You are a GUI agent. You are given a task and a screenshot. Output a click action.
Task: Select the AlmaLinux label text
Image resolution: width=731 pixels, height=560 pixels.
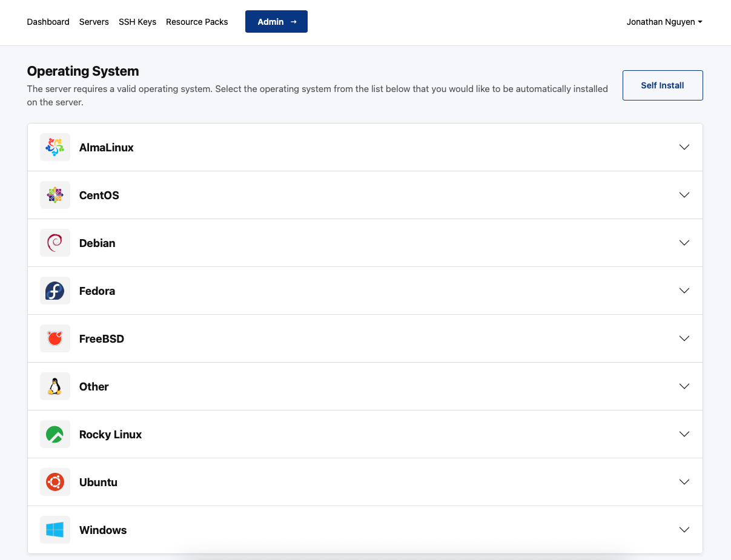pyautogui.click(x=107, y=147)
